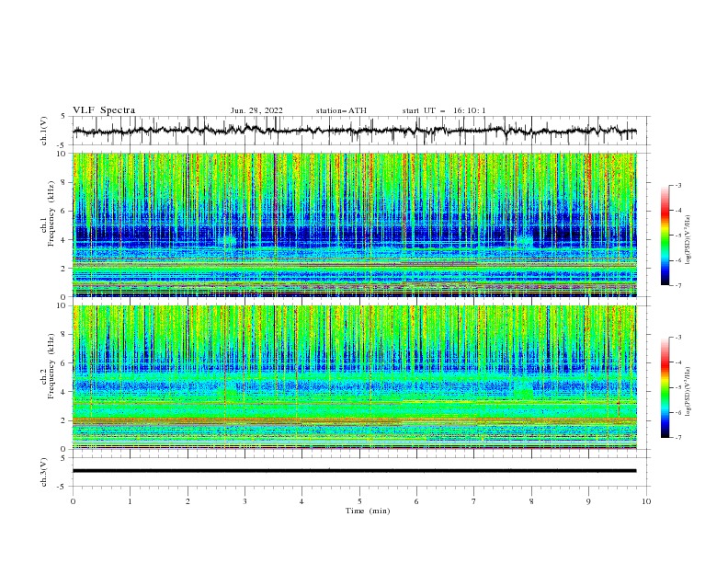Select the "Time (min)" x-axis title
The width and height of the screenshot is (728, 563).
coord(368,511)
